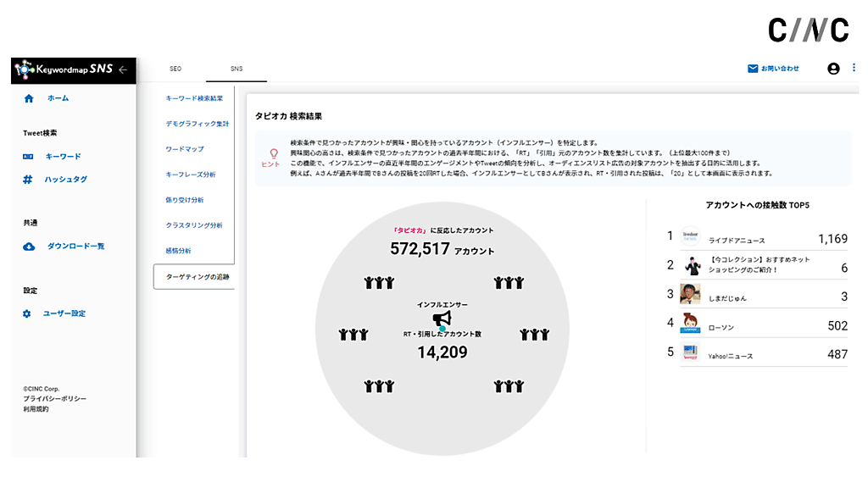Viewport: 868px width, 488px height.
Task: Collapse sidebar with the back arrow
Action: tap(123, 69)
